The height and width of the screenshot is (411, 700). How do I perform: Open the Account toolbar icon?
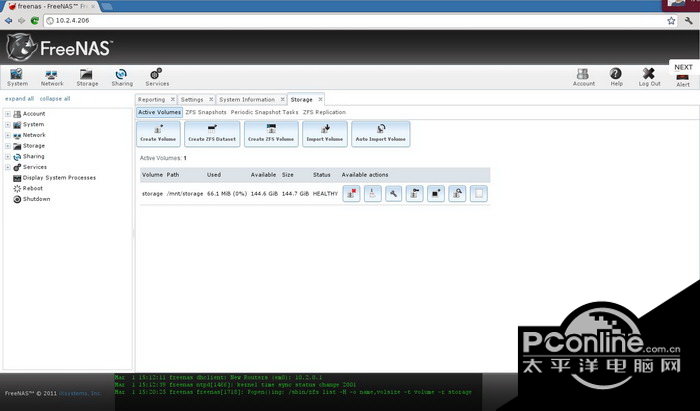(x=583, y=77)
